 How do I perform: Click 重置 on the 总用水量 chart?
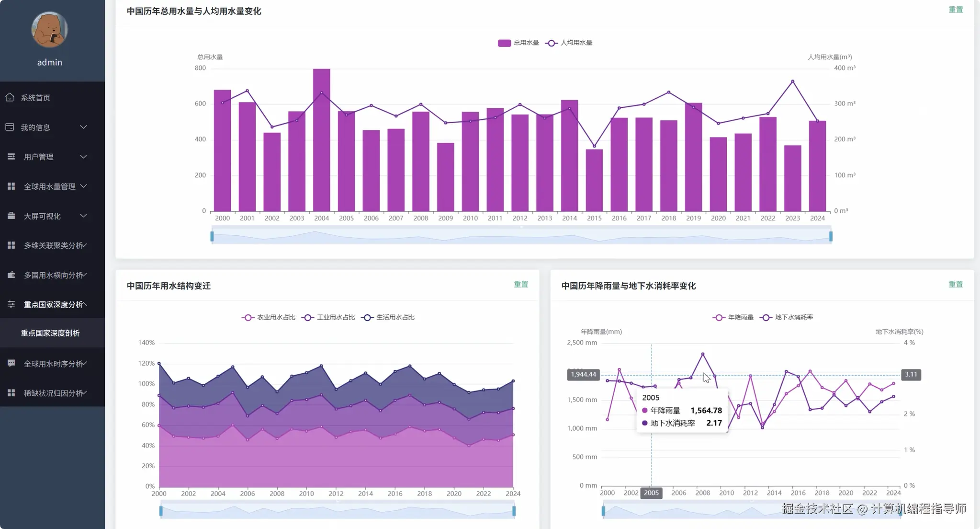pos(956,10)
